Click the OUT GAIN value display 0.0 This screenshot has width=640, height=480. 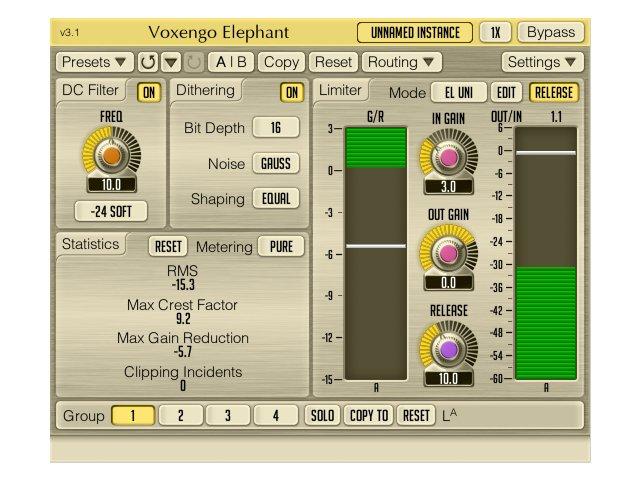tap(448, 282)
